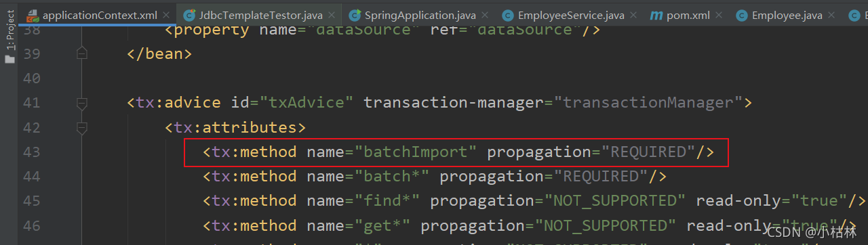Click "REQUIRED" value on the batchImport line

[649, 152]
